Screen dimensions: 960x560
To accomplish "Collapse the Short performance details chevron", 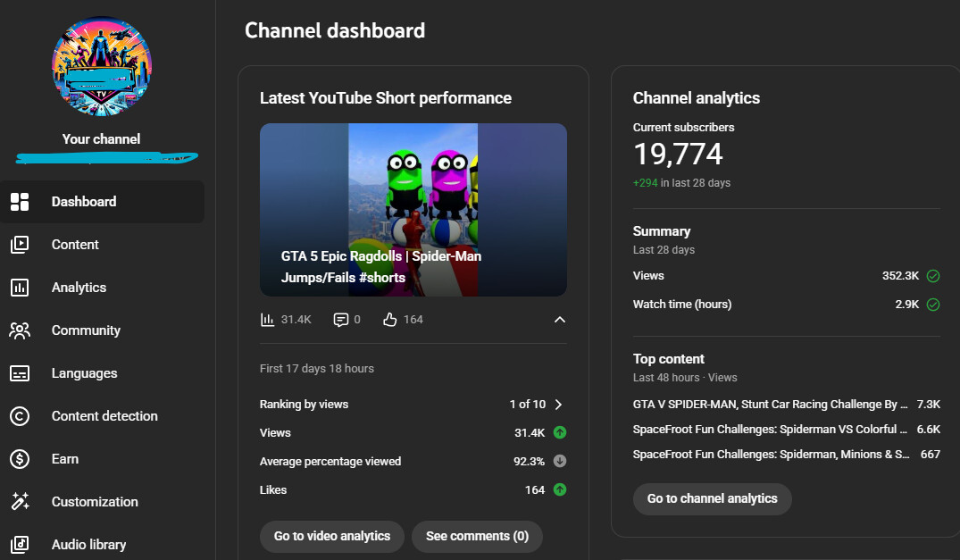I will 559,320.
